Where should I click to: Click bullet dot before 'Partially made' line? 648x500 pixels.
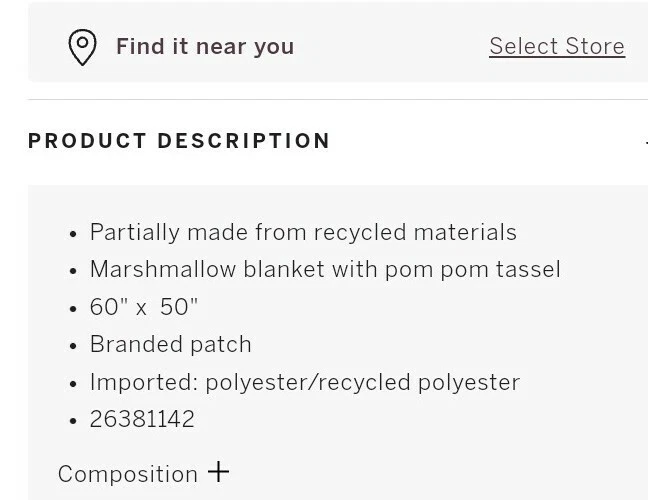coord(73,234)
